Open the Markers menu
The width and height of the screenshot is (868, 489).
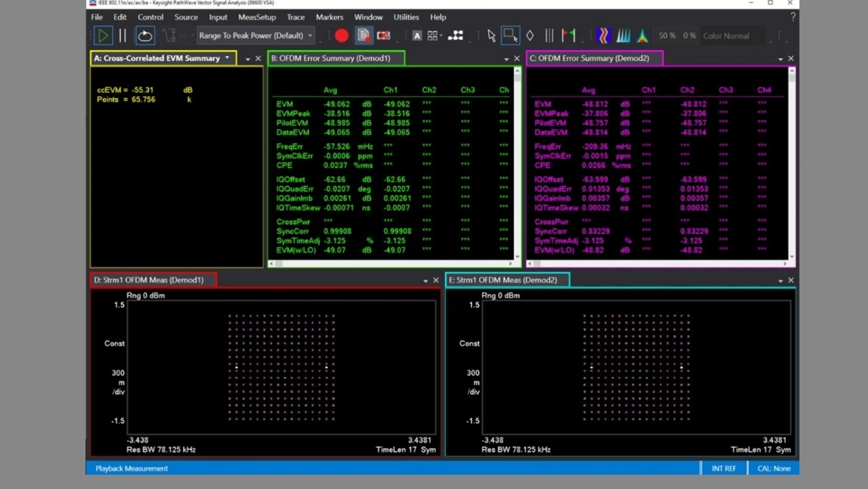330,17
